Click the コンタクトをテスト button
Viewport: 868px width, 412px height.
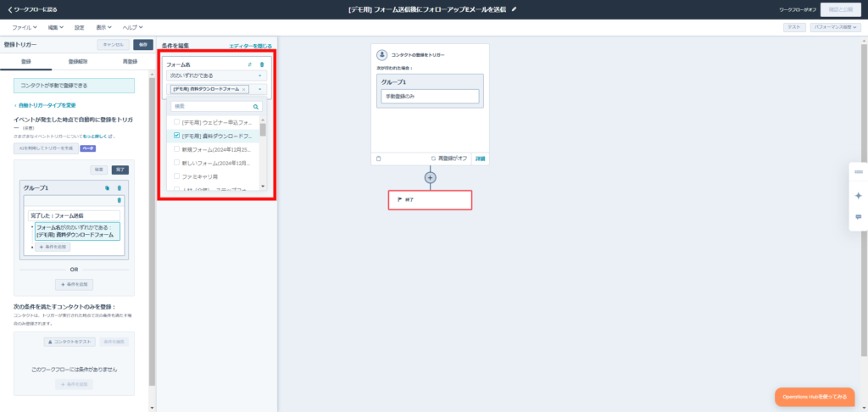(x=70, y=342)
